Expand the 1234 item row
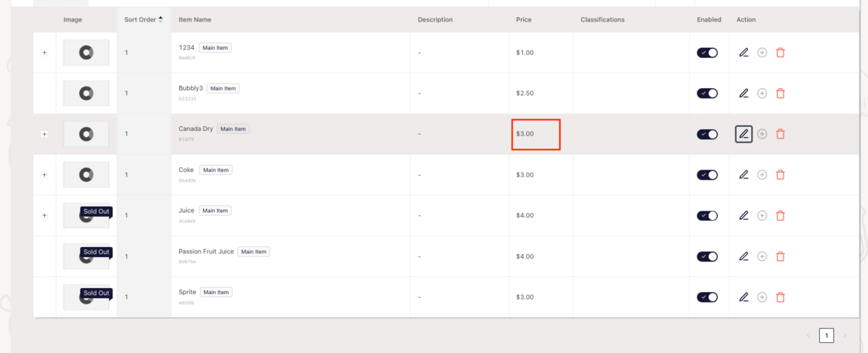The height and width of the screenshot is (353, 868). [x=44, y=53]
